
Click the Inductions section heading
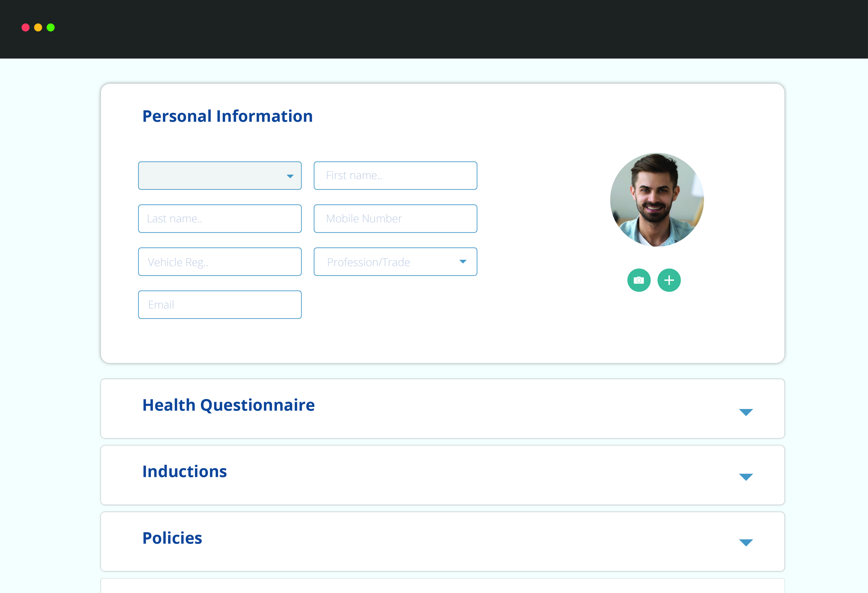pos(185,472)
